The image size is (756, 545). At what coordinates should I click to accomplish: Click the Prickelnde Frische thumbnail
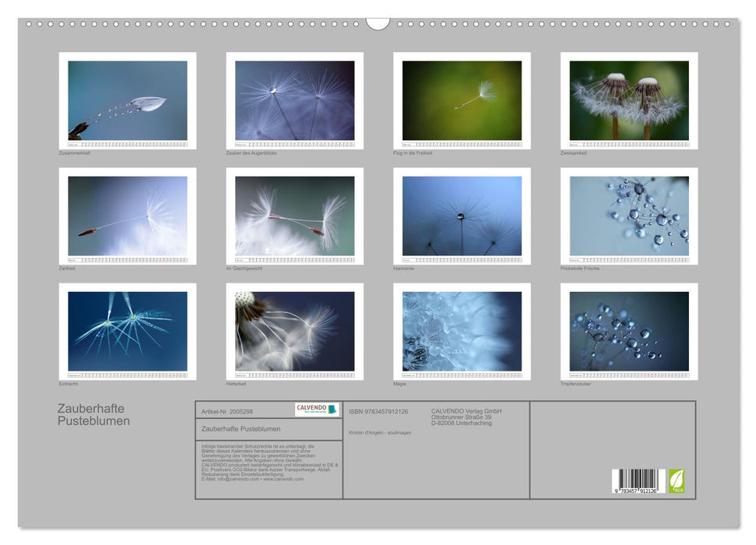point(629,216)
